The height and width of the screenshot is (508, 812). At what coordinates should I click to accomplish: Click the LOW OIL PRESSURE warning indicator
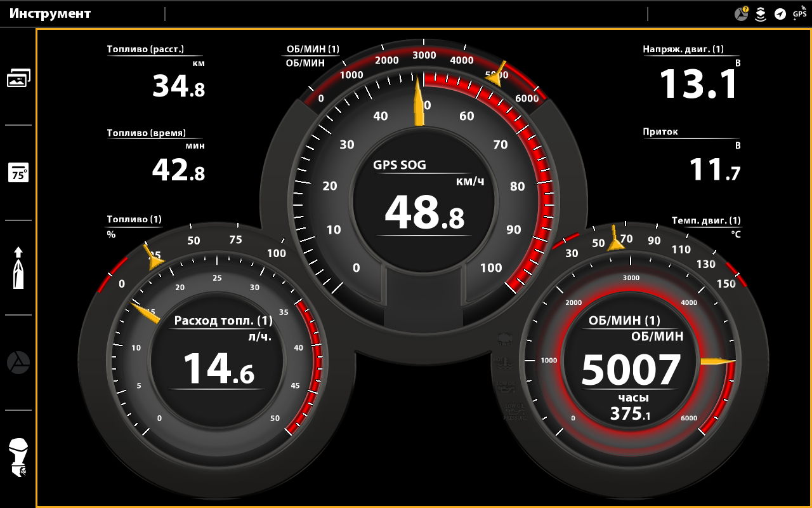click(x=514, y=411)
